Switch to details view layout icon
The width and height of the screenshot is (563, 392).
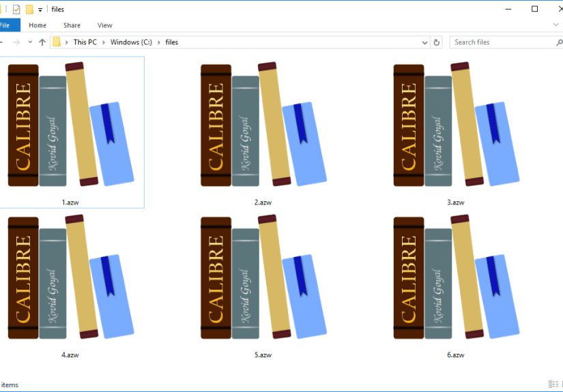tap(553, 384)
